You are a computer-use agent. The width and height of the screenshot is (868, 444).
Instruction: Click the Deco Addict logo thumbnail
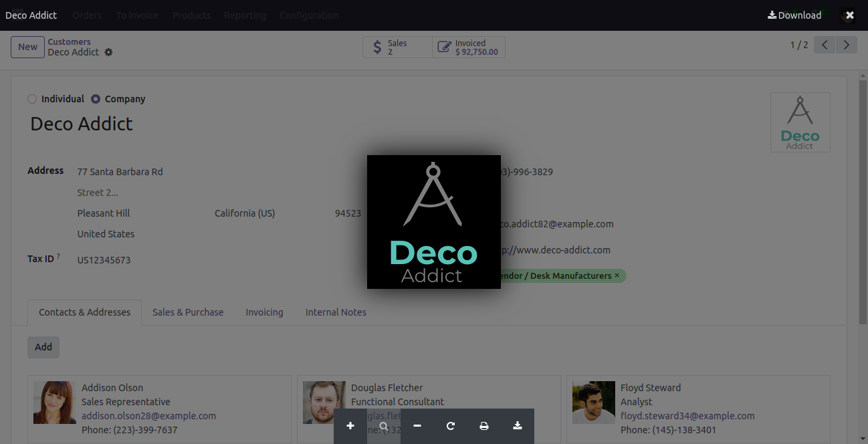click(800, 122)
